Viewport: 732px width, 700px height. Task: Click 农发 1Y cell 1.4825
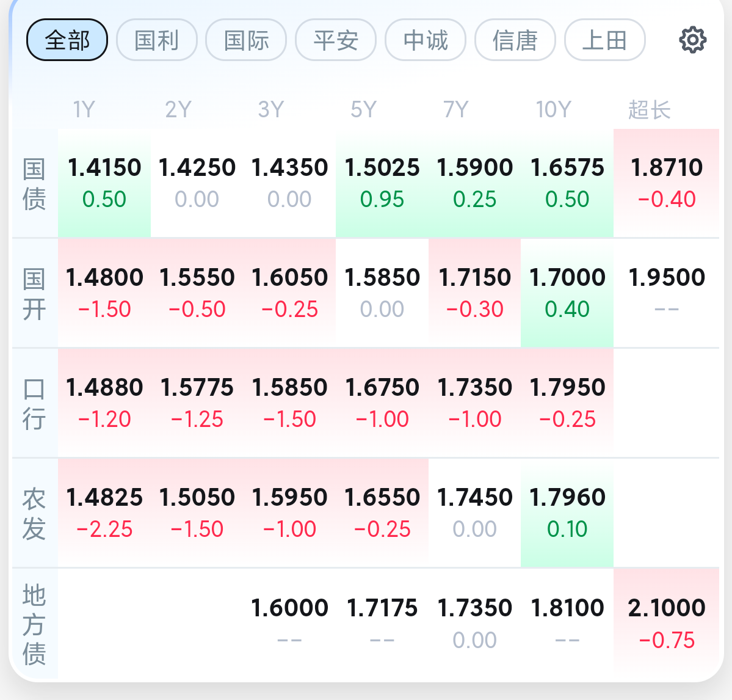pyautogui.click(x=104, y=512)
